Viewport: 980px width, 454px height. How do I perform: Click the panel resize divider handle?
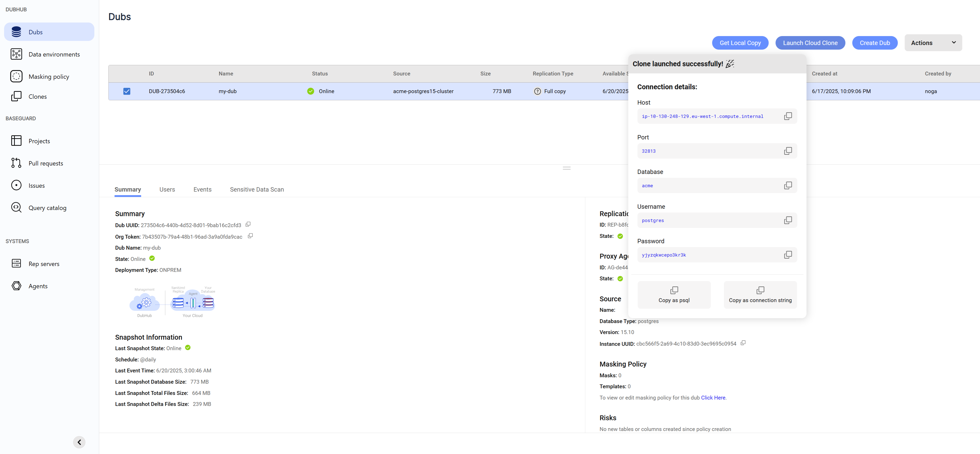pos(567,168)
